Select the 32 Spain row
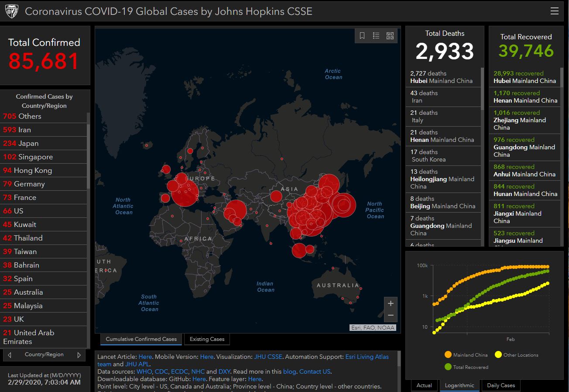This screenshot has height=392, width=569. 44,279
